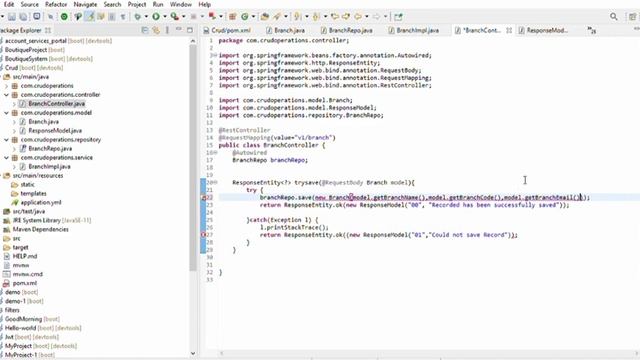Click the Save All toolbar icon

(x=23, y=17)
